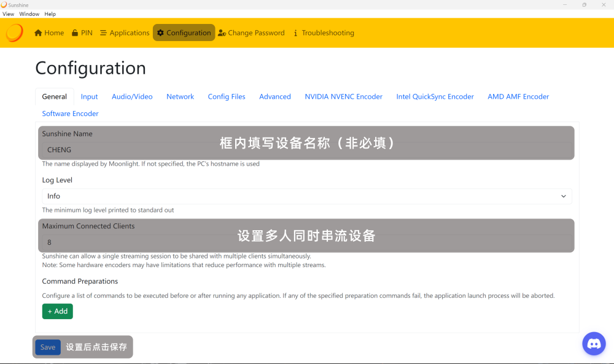This screenshot has width=614, height=364.
Task: Click the Sunshine Name input field
Action: click(x=307, y=150)
